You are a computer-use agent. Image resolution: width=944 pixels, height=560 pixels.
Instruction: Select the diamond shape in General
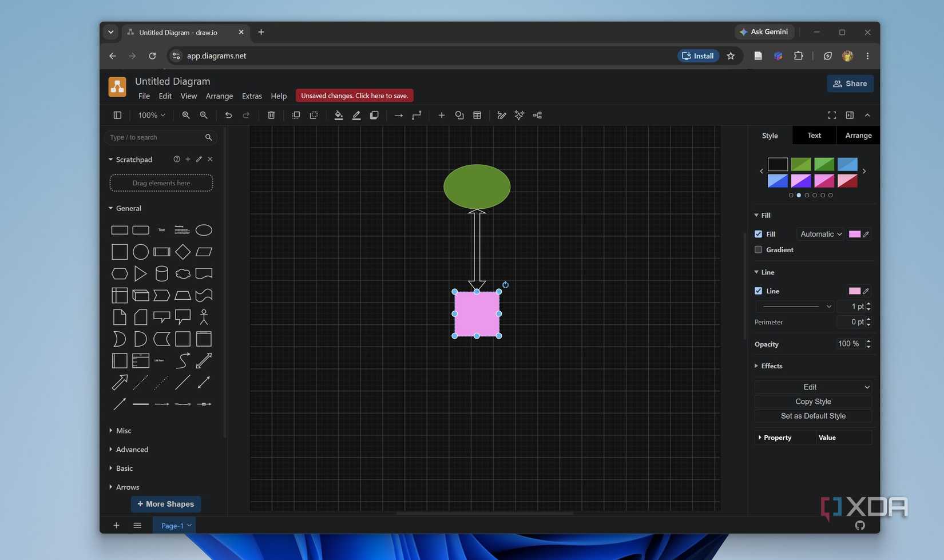click(x=183, y=252)
